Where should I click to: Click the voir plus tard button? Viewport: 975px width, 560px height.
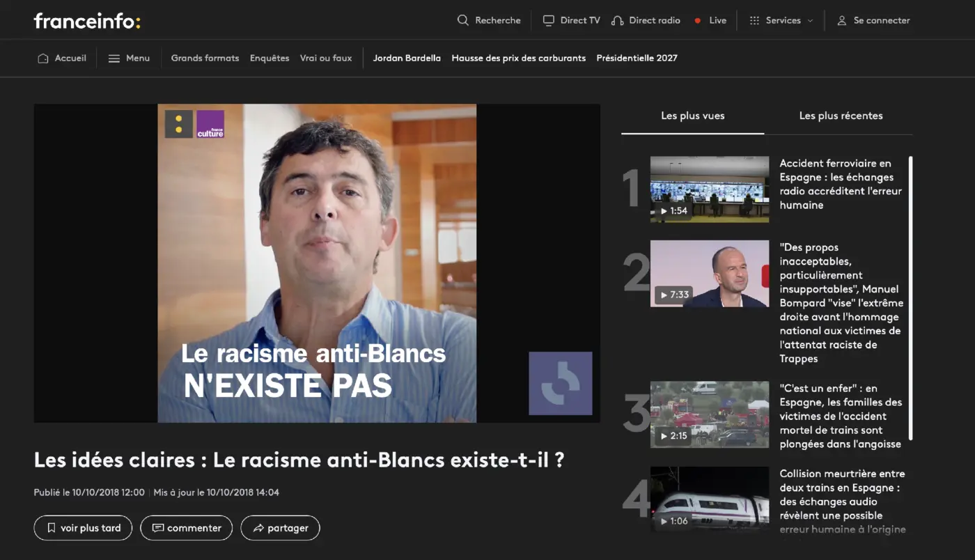point(83,528)
